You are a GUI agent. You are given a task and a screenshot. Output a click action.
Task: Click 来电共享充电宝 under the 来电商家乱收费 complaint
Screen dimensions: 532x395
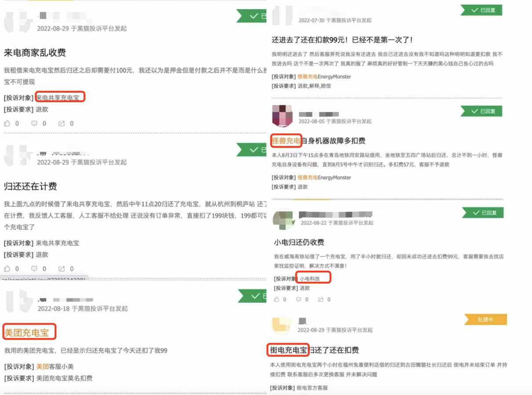58,98
